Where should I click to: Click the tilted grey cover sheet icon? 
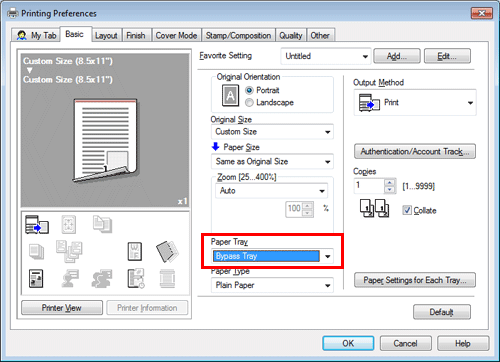pyautogui.click(x=167, y=251)
